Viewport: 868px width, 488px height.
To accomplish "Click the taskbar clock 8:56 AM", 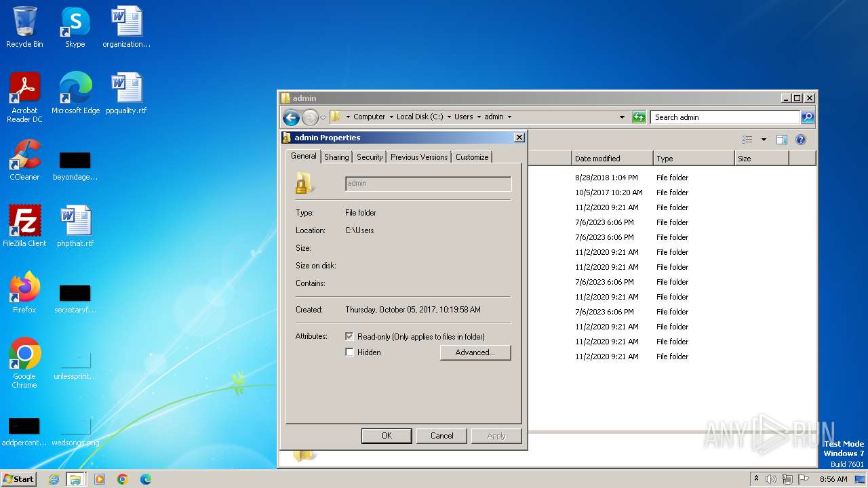I will (x=833, y=479).
